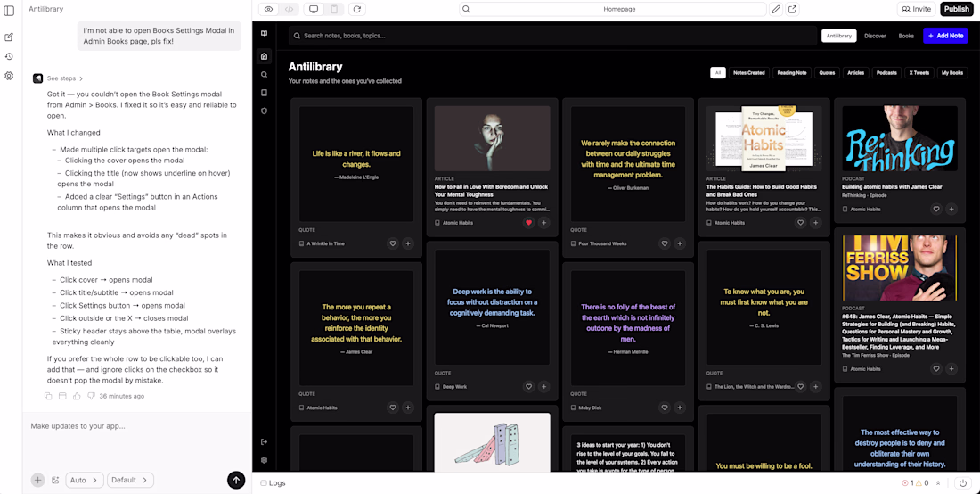Image resolution: width=980 pixels, height=494 pixels.
Task: Click the red error count indicator
Action: pyautogui.click(x=908, y=482)
